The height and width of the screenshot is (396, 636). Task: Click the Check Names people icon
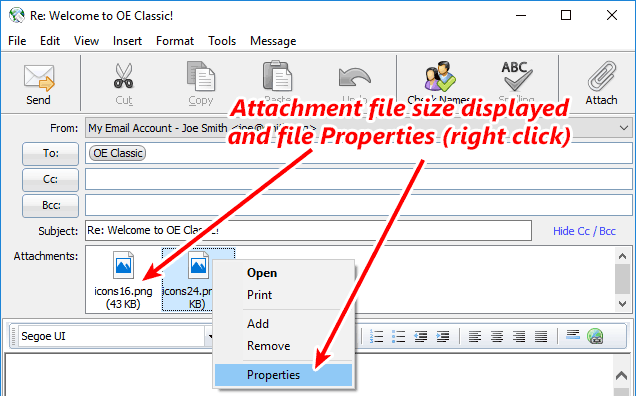tap(440, 76)
